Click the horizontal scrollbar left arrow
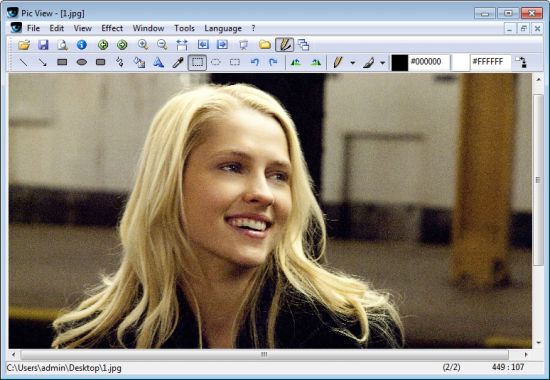The image size is (550, 380). 14,355
